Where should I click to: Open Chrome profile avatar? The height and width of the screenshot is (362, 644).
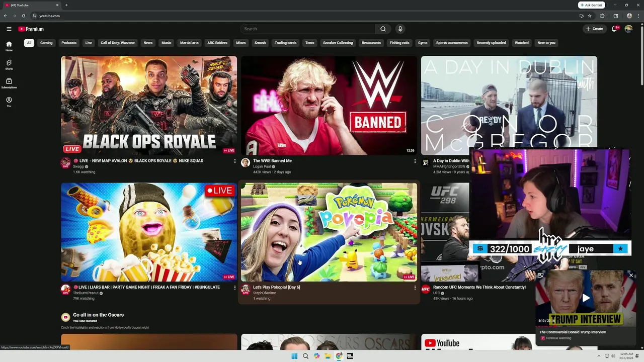pyautogui.click(x=629, y=16)
